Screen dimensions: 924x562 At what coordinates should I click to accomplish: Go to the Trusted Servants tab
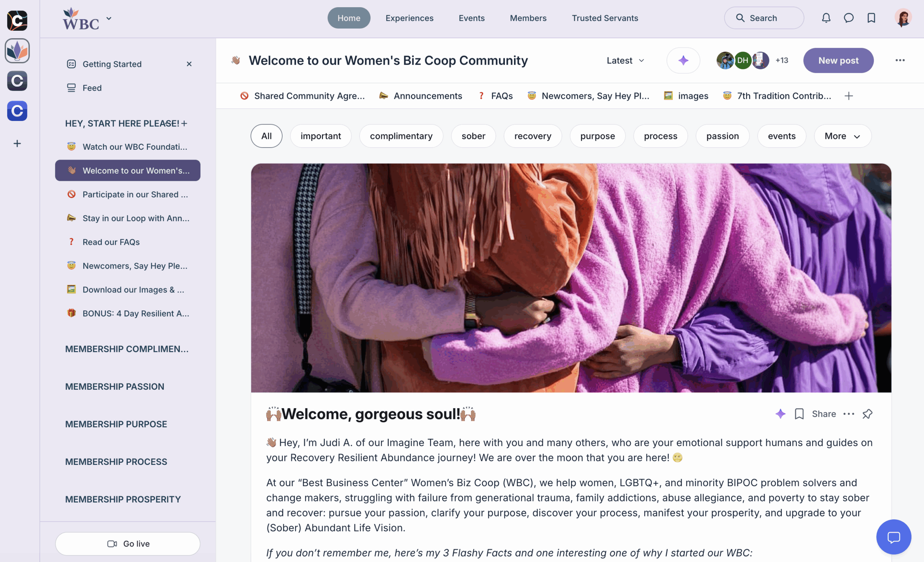coord(605,18)
